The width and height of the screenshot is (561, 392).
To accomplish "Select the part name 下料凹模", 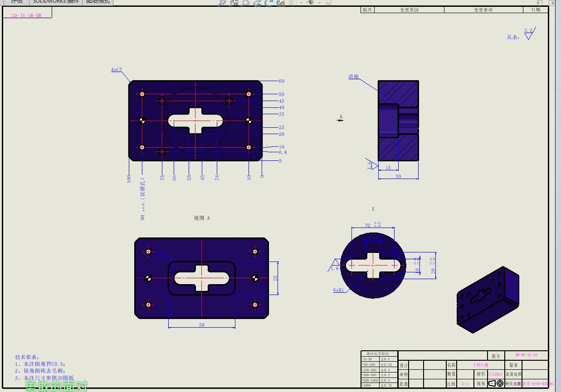I will coord(480,365).
